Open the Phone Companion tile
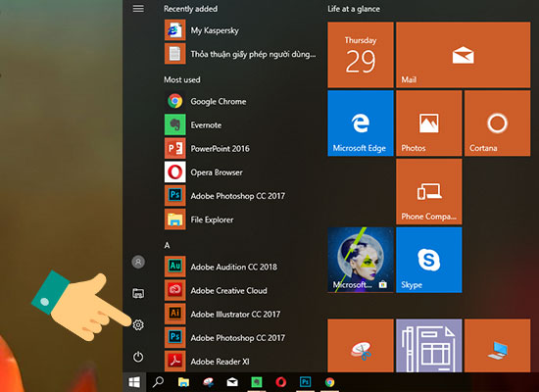Image resolution: width=539 pixels, height=392 pixels. click(428, 191)
